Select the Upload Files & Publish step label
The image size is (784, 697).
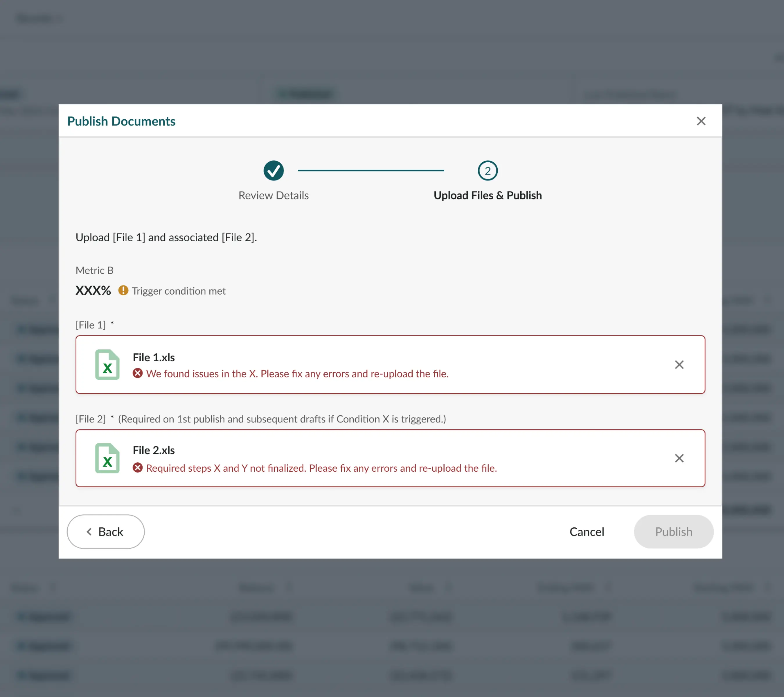coord(488,195)
